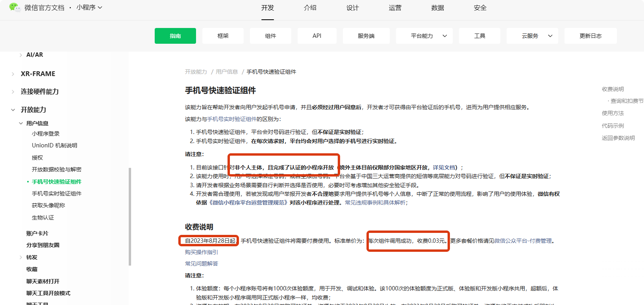Go to 开放能力 breadcrumb
644x305 pixels.
(x=196, y=72)
